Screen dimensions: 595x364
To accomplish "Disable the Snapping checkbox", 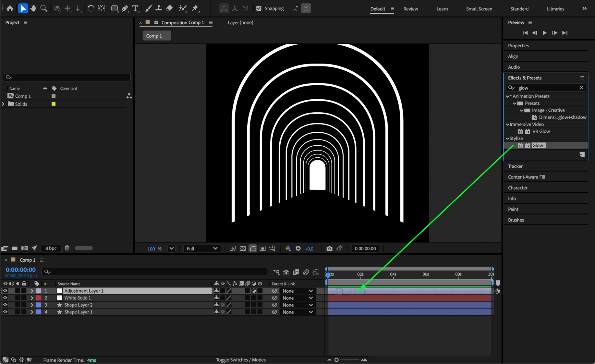I will [259, 8].
